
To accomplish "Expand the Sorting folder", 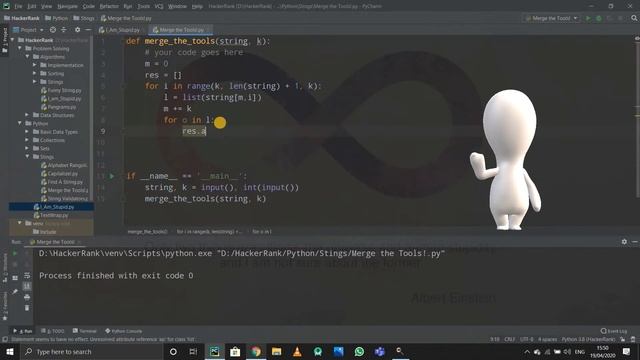I will (35, 73).
